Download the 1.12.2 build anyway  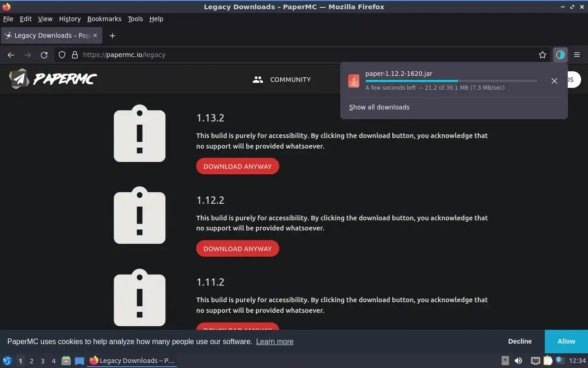coord(237,248)
